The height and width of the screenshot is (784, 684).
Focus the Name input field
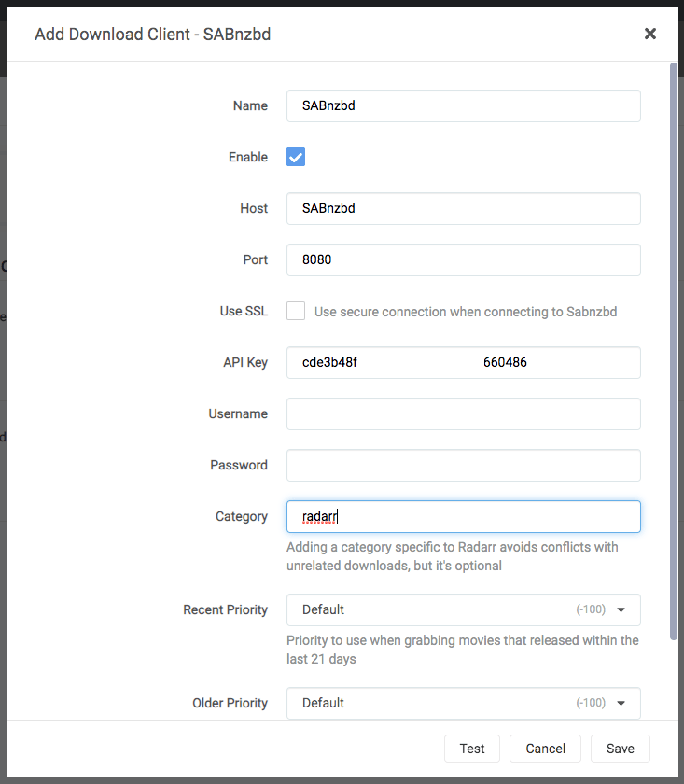[463, 106]
